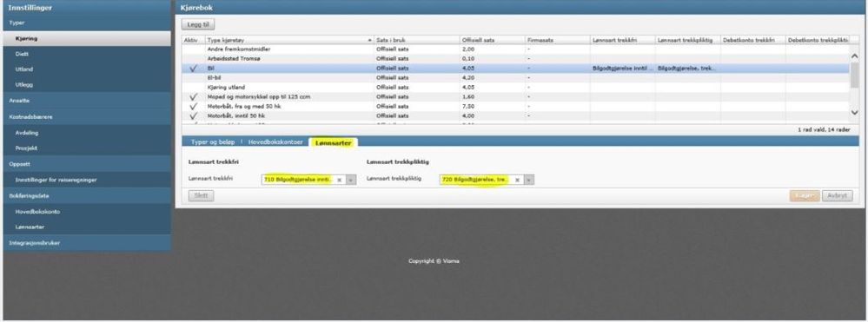Click the Copyright © Visma footer text

(434, 260)
